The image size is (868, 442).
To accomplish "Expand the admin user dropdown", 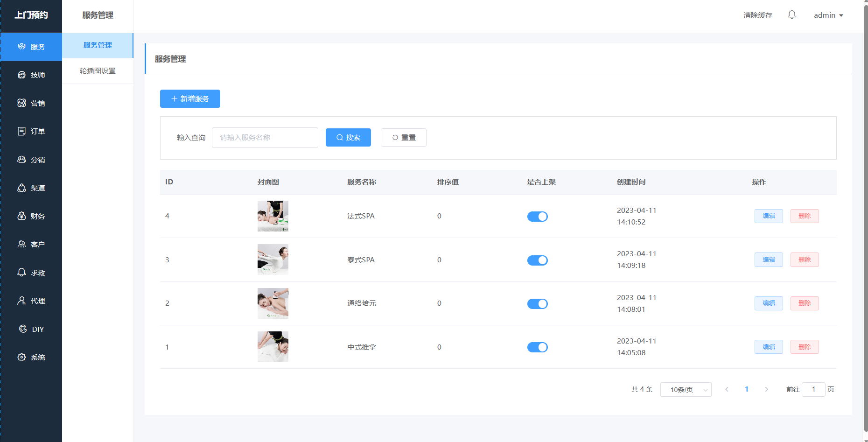I will coord(828,15).
